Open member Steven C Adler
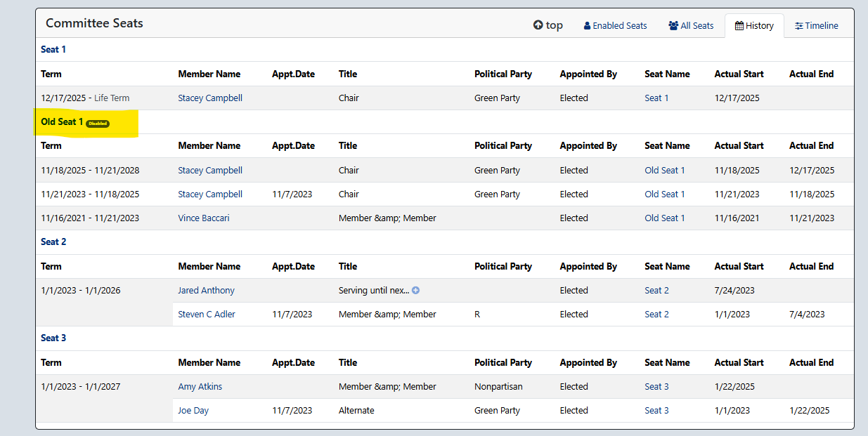Viewport: 868px width, 436px height. click(x=207, y=315)
